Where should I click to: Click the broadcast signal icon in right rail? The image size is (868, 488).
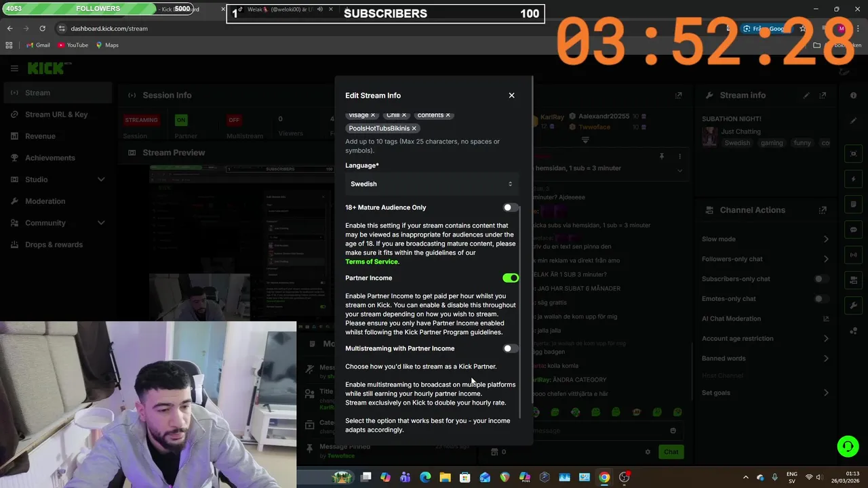[853, 255]
